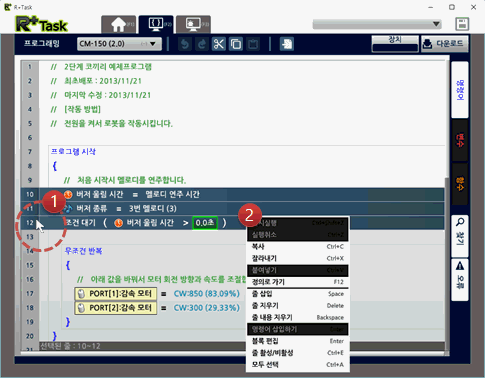Click the 다운로드 download button
485x378 pixels.
[x=445, y=44]
